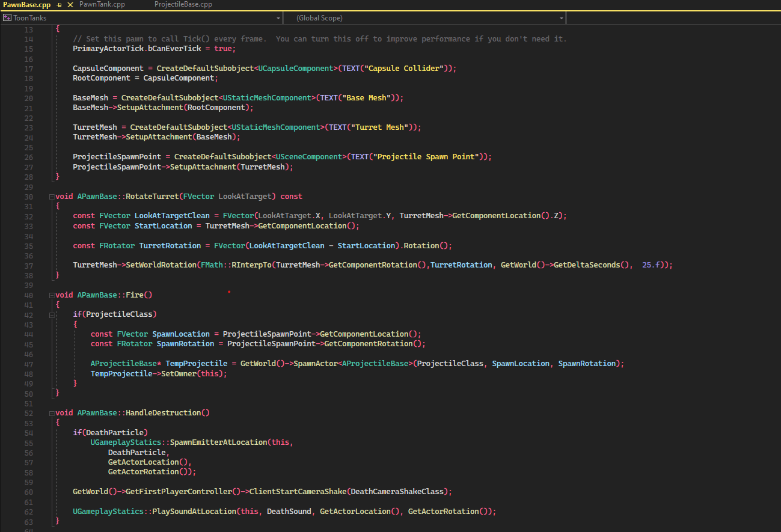Switch to the ProjectileBase.cpp tab
The height and width of the screenshot is (532, 781).
point(183,5)
